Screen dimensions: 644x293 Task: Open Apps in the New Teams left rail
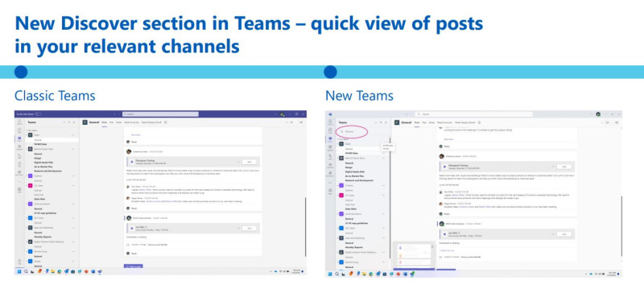tap(331, 191)
